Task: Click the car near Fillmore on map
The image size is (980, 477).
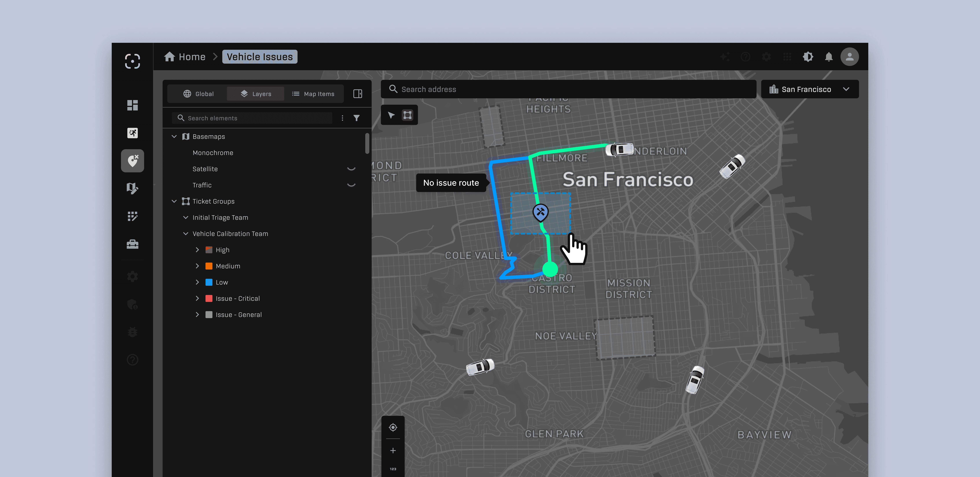Action: click(x=620, y=149)
